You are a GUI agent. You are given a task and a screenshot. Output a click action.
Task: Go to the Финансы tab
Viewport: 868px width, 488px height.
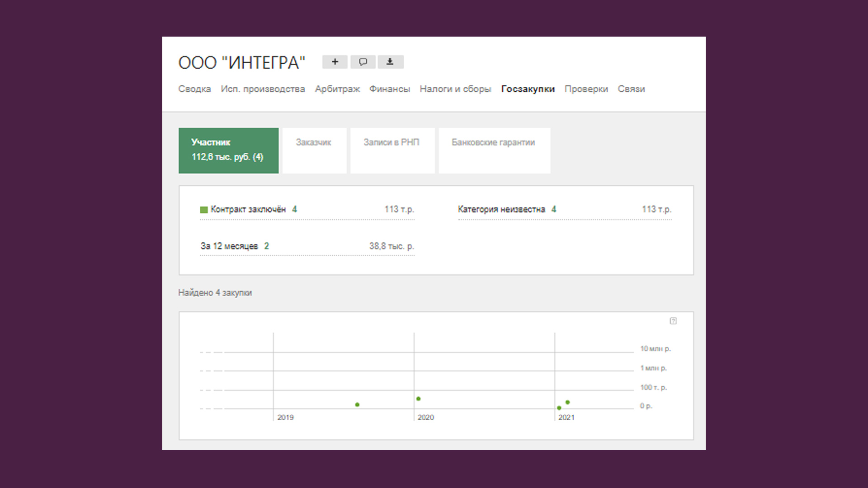[389, 89]
